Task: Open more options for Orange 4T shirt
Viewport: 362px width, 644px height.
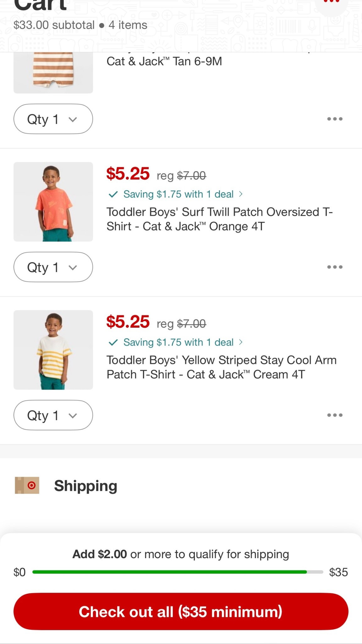Action: (335, 267)
